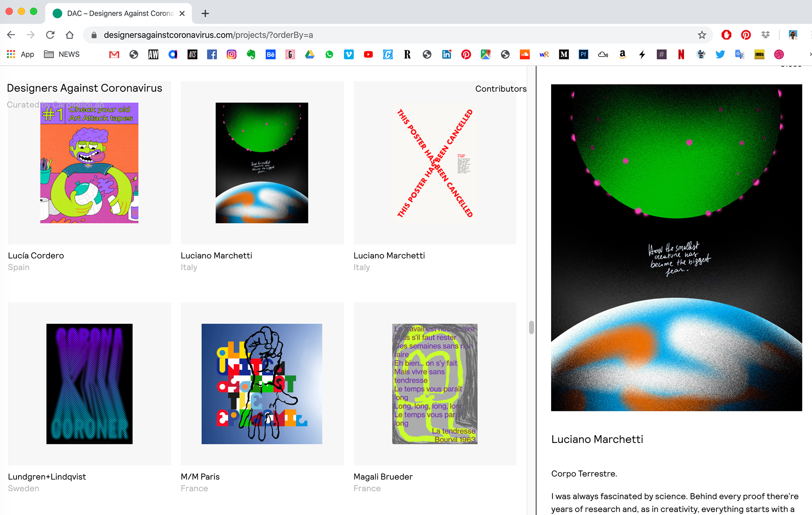Open the Google Maps bookmark

tap(486, 55)
